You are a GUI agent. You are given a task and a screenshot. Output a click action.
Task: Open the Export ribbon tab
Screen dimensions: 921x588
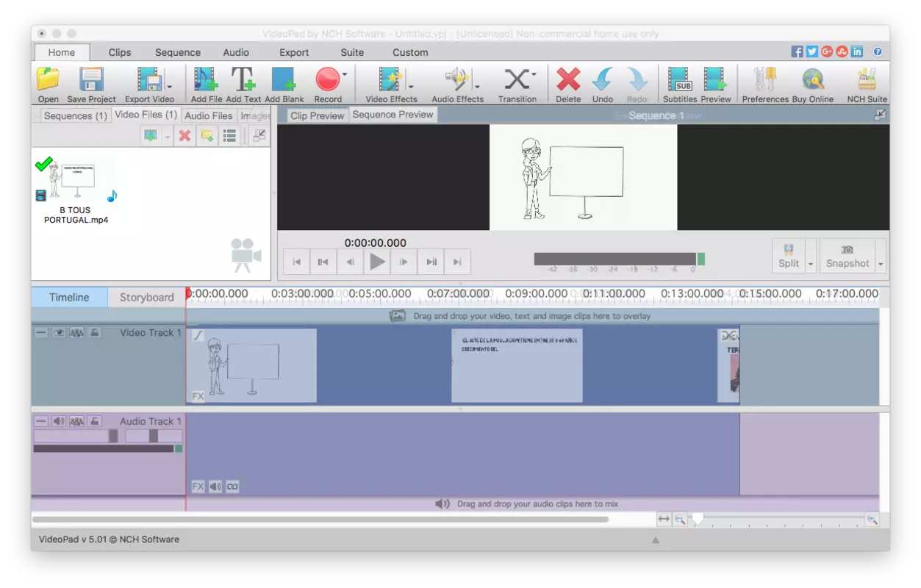[x=294, y=52]
